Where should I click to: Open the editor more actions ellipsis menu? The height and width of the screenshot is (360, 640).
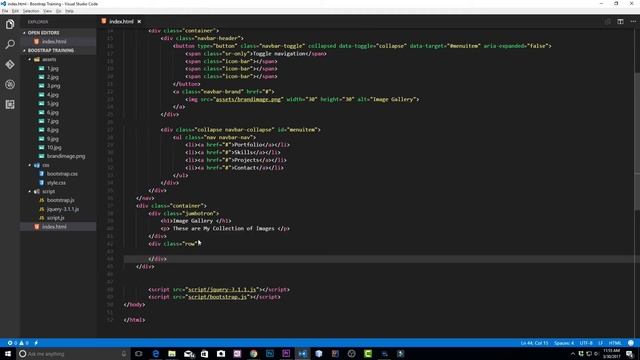[x=633, y=22]
